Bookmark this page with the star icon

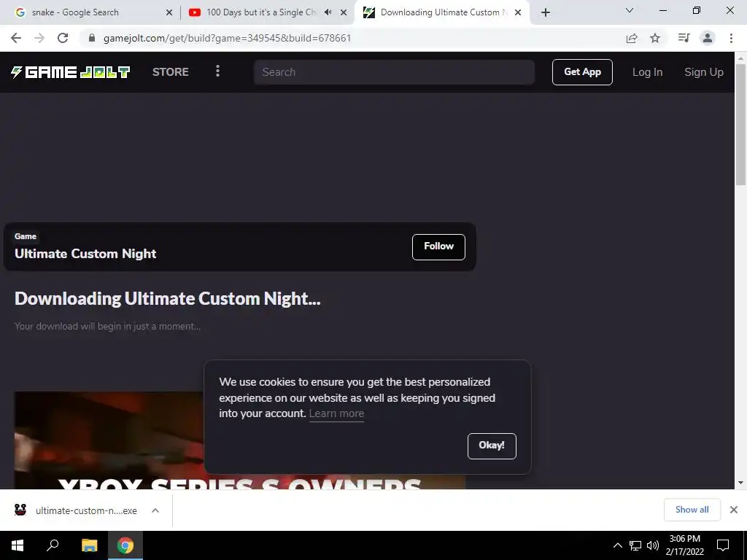(655, 38)
